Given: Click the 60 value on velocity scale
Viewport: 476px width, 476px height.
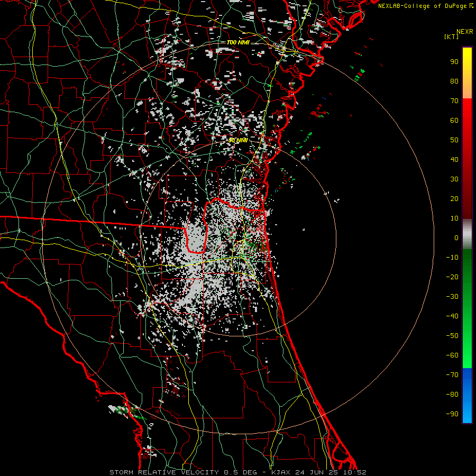Looking at the screenshot, I should [454, 121].
